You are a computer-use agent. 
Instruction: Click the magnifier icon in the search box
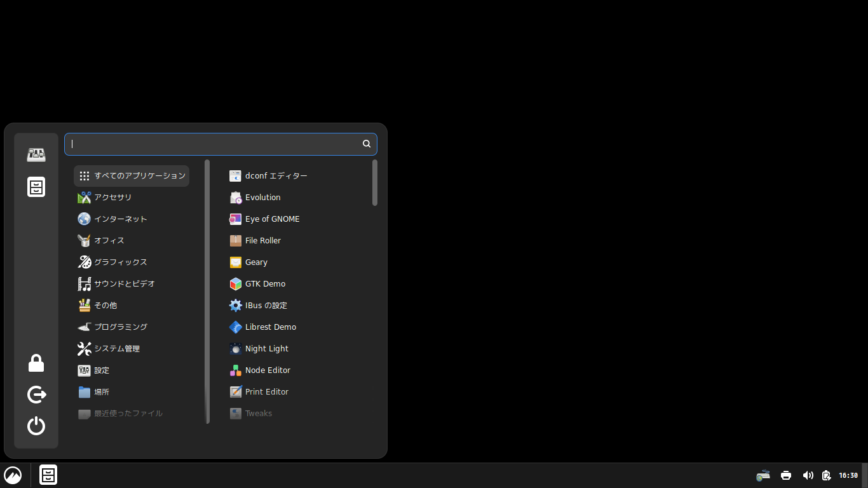[x=367, y=144]
